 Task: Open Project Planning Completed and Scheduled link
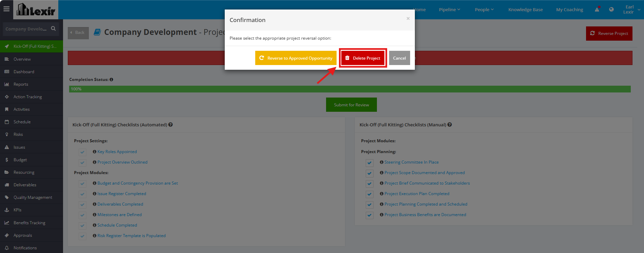pos(426,204)
